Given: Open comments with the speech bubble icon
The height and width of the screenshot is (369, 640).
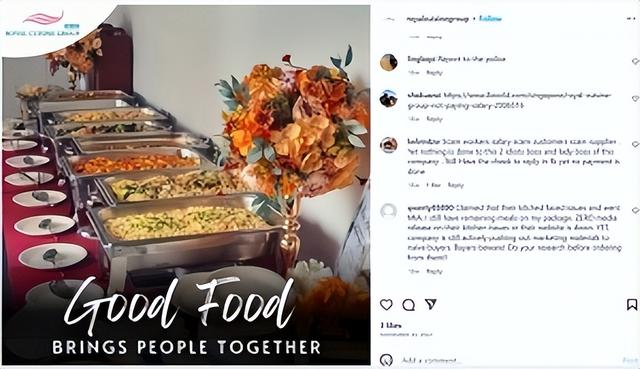Looking at the screenshot, I should pos(409,305).
